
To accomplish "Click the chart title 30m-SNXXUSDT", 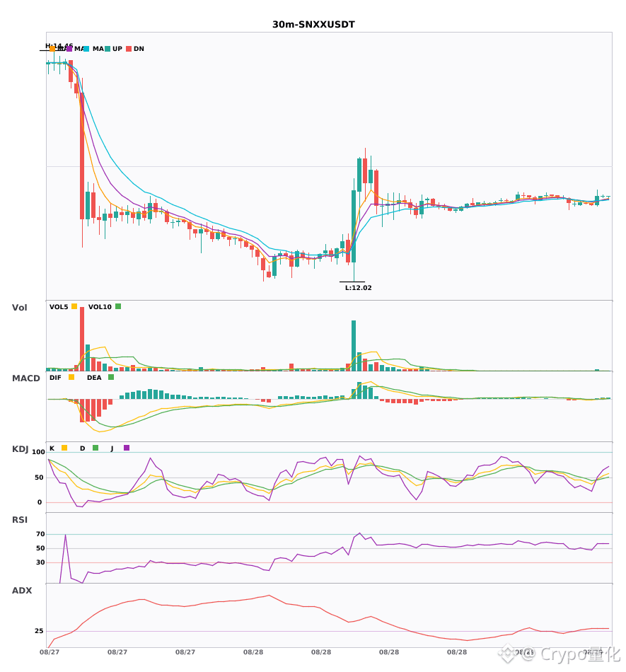I will tap(313, 25).
